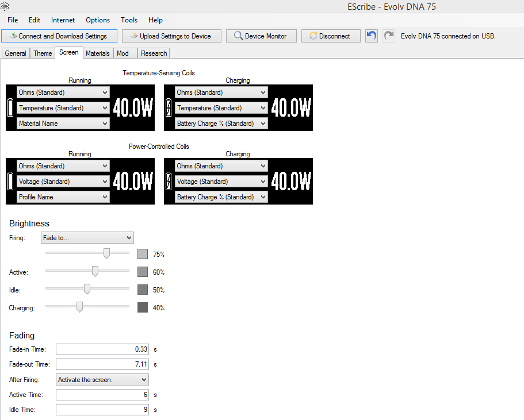
Task: Switch to the Theme tab
Action: point(43,53)
